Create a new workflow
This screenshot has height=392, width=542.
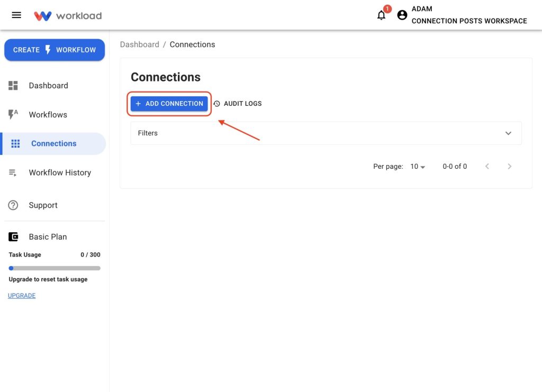click(x=55, y=50)
